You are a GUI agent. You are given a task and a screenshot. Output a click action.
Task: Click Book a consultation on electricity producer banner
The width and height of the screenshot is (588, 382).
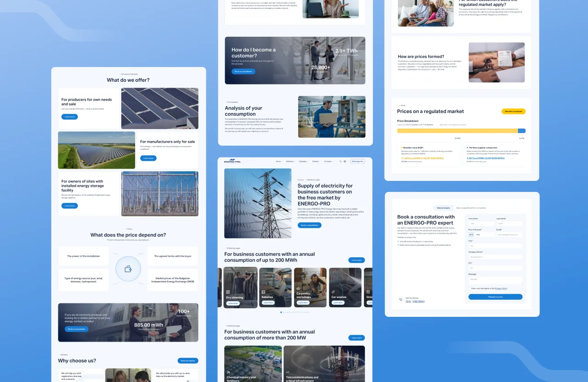point(77,329)
